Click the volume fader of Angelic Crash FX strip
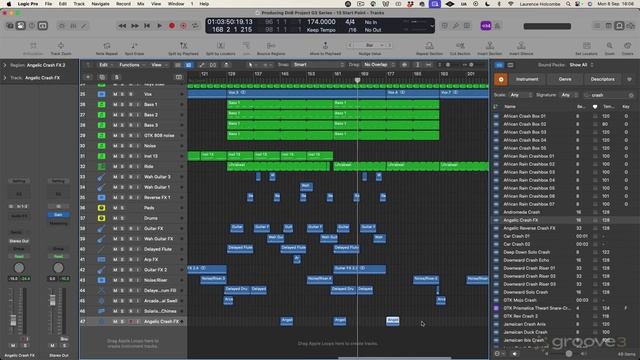 point(13,320)
